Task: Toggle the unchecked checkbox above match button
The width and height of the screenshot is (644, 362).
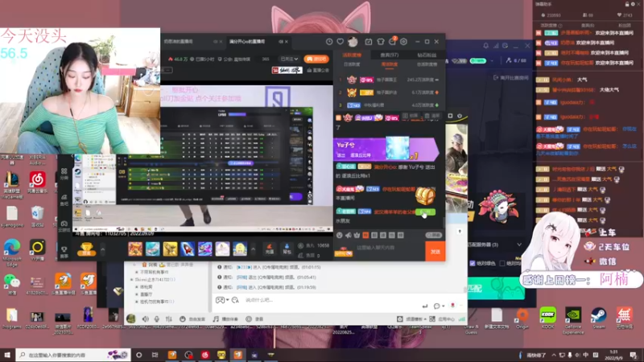Action: 502,263
